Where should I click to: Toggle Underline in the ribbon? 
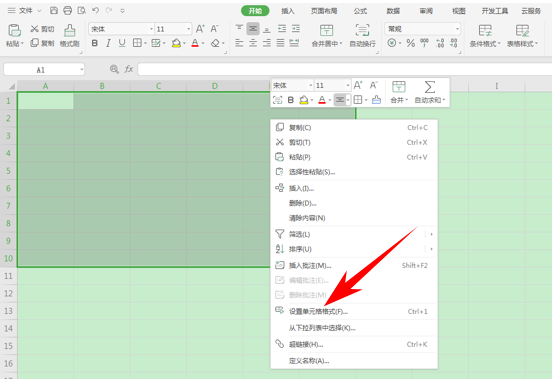point(122,43)
